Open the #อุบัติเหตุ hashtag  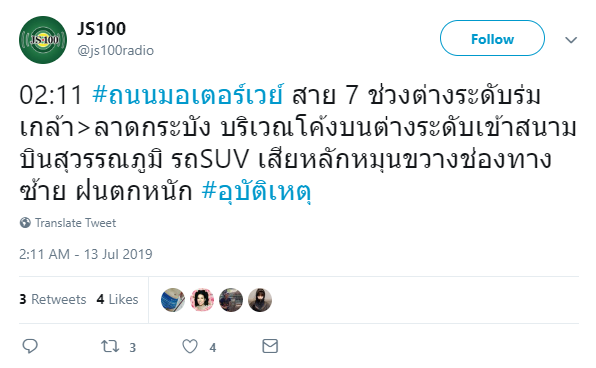coord(257,190)
